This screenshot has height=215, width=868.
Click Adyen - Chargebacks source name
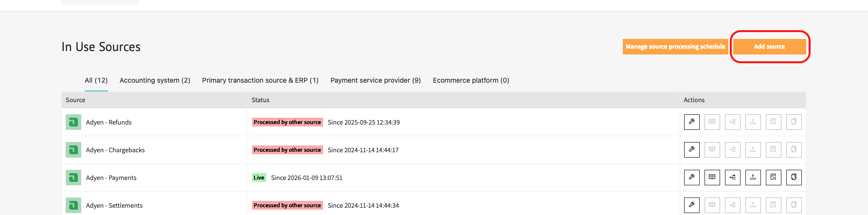tap(115, 150)
